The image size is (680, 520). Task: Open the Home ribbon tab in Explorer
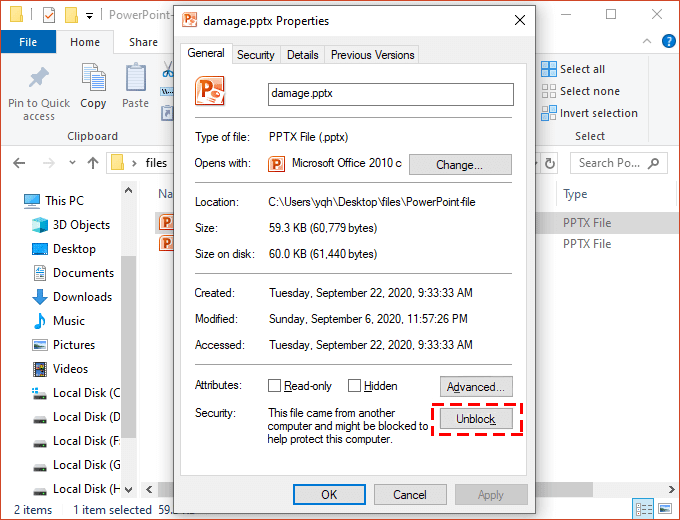click(85, 42)
